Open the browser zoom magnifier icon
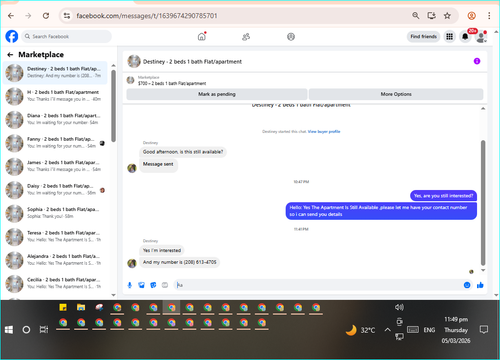Screen dimensions: 500x360 click(416, 16)
